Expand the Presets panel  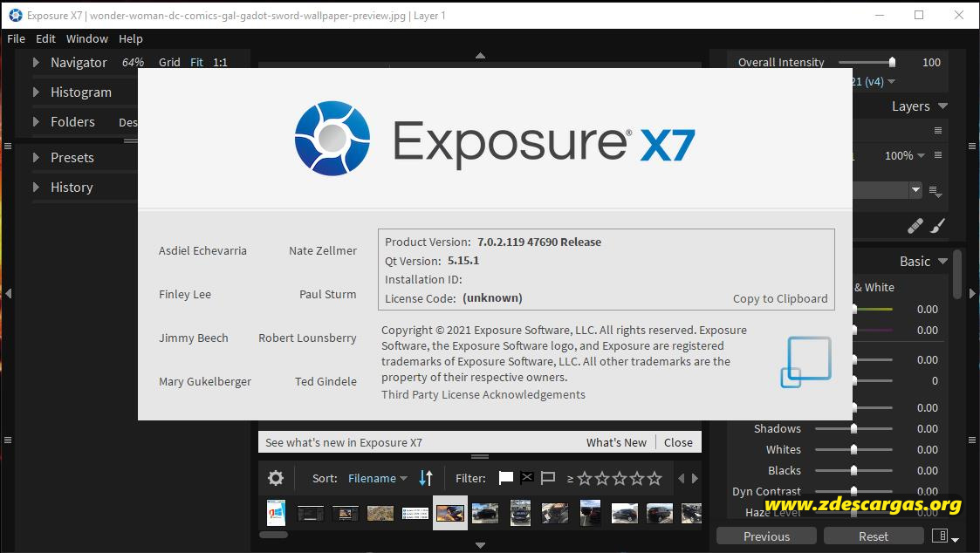pyautogui.click(x=36, y=158)
